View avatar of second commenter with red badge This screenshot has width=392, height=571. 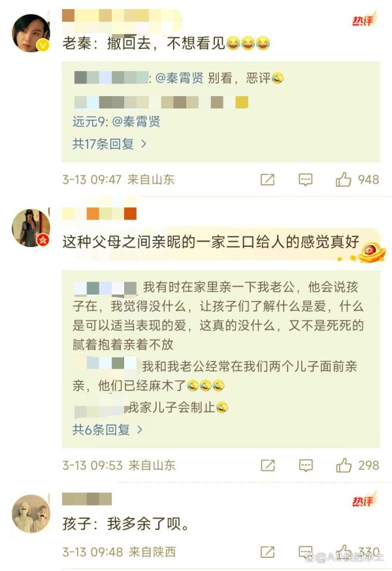[x=31, y=228]
